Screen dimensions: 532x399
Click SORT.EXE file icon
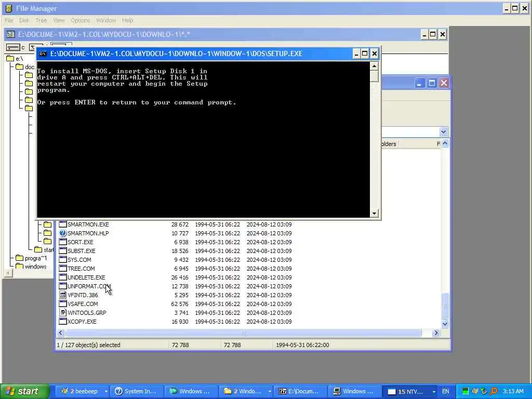coord(63,242)
